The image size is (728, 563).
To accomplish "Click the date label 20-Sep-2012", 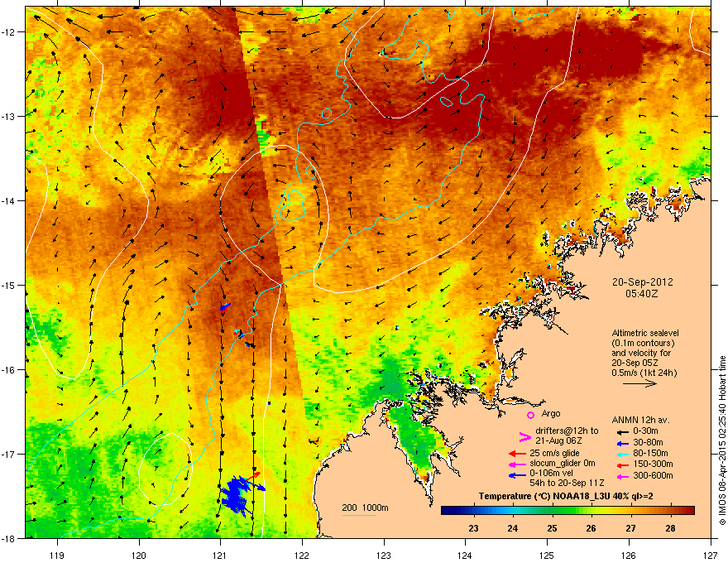I will coord(642,282).
